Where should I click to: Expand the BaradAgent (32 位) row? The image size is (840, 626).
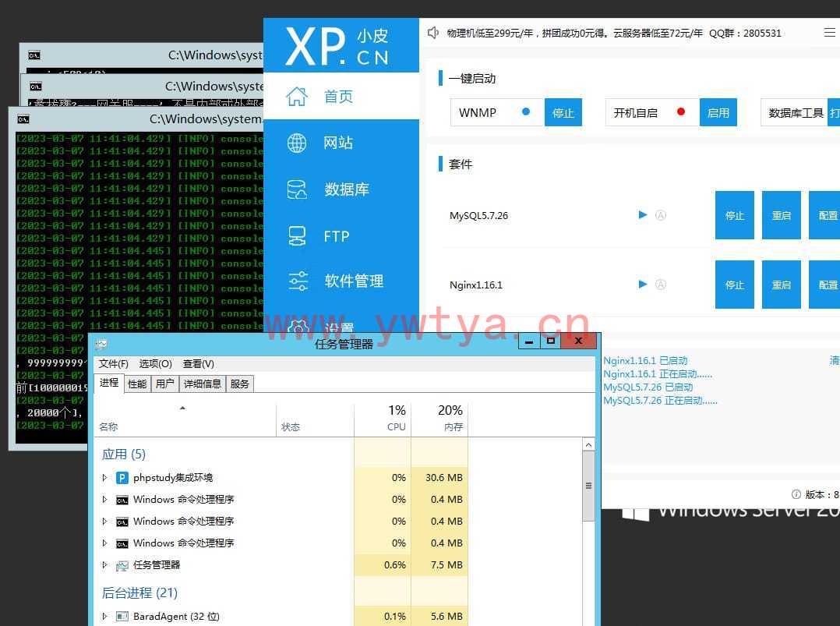104,617
